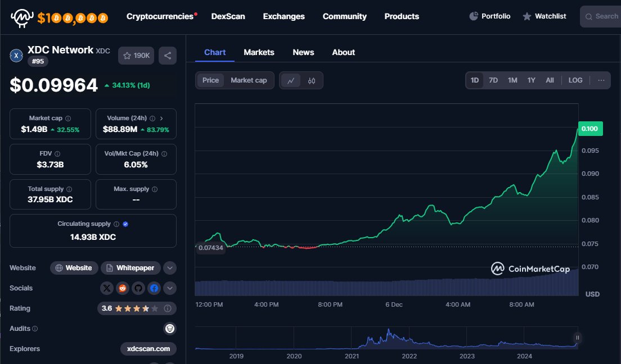621x364 pixels.
Task: Set chart range to 1D
Action: point(474,80)
